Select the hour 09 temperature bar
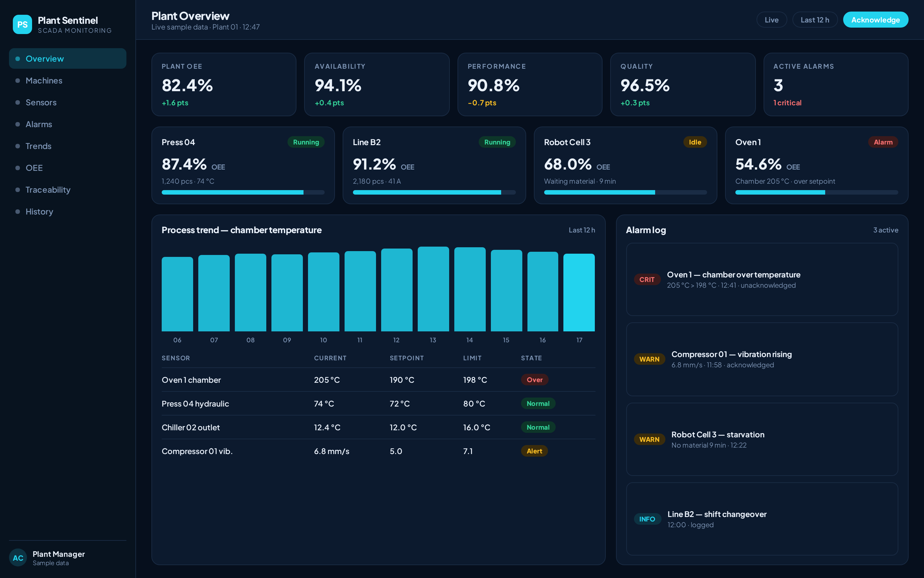This screenshot has height=578, width=924. [287, 293]
